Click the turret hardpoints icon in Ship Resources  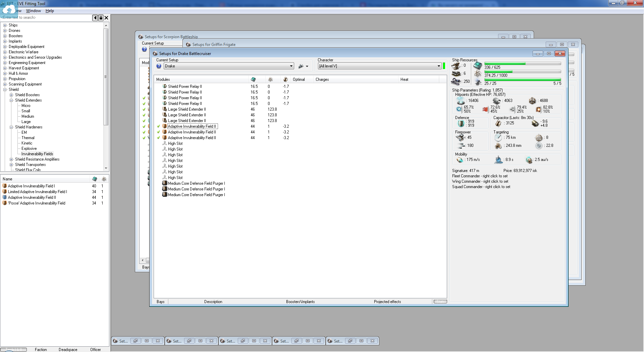(456, 66)
